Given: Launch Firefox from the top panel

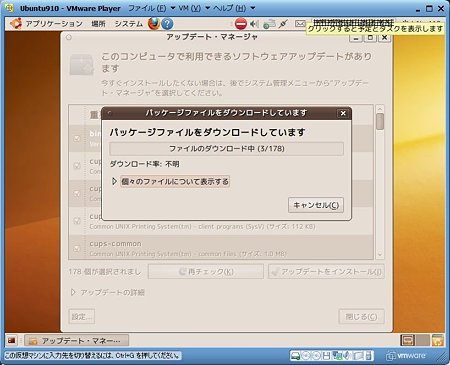Looking at the screenshot, I should point(154,24).
